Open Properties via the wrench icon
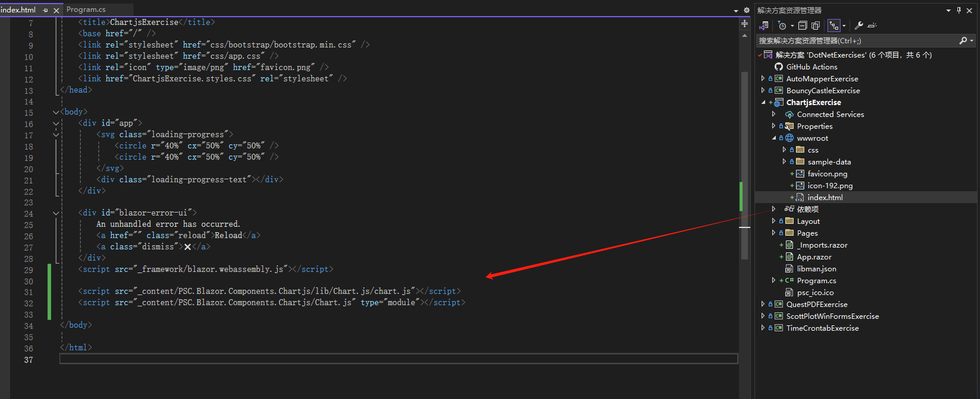This screenshot has width=980, height=399. [x=858, y=26]
